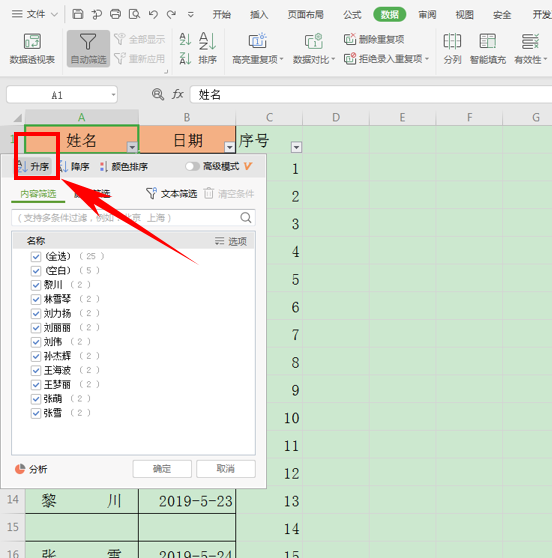The image size is (552, 558).
Task: Click the 数据对比 data compare icon
Action: (x=314, y=41)
